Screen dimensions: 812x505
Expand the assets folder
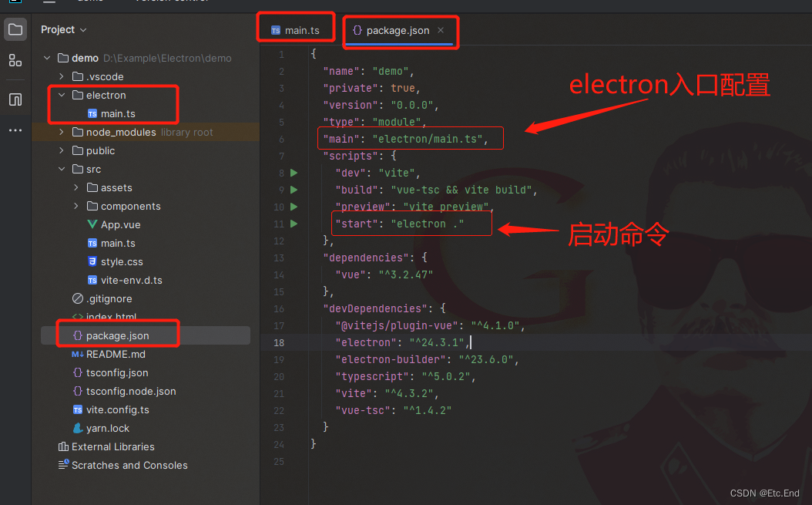(x=76, y=187)
